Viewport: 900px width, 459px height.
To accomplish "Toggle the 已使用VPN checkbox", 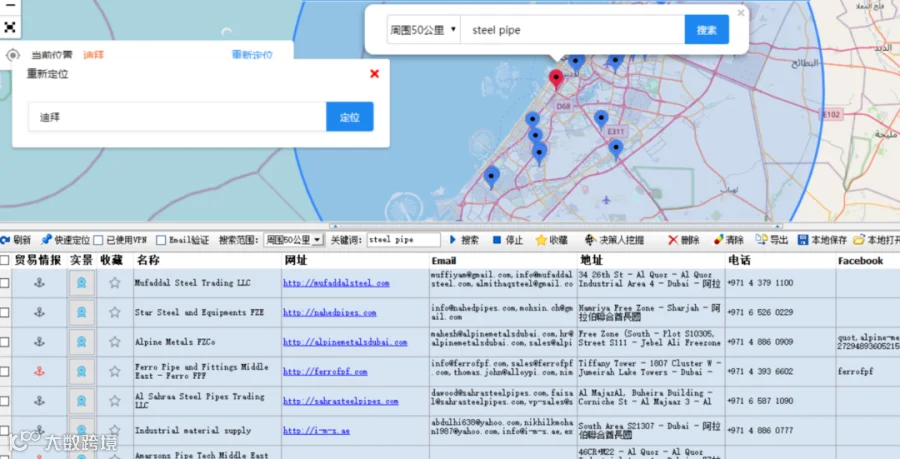I will click(x=98, y=240).
